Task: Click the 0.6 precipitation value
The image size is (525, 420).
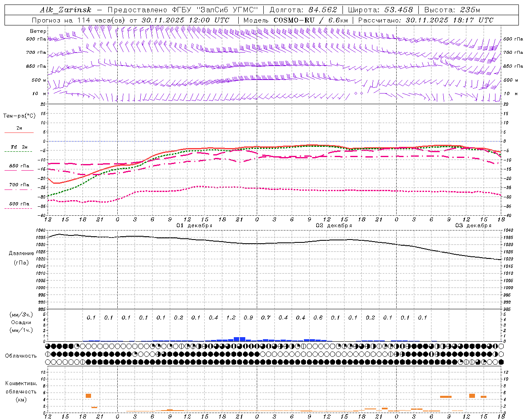Action: 318,318
